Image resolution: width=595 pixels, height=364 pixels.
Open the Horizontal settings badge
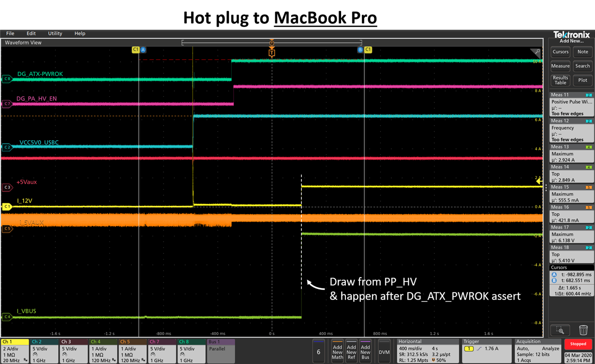point(428,350)
